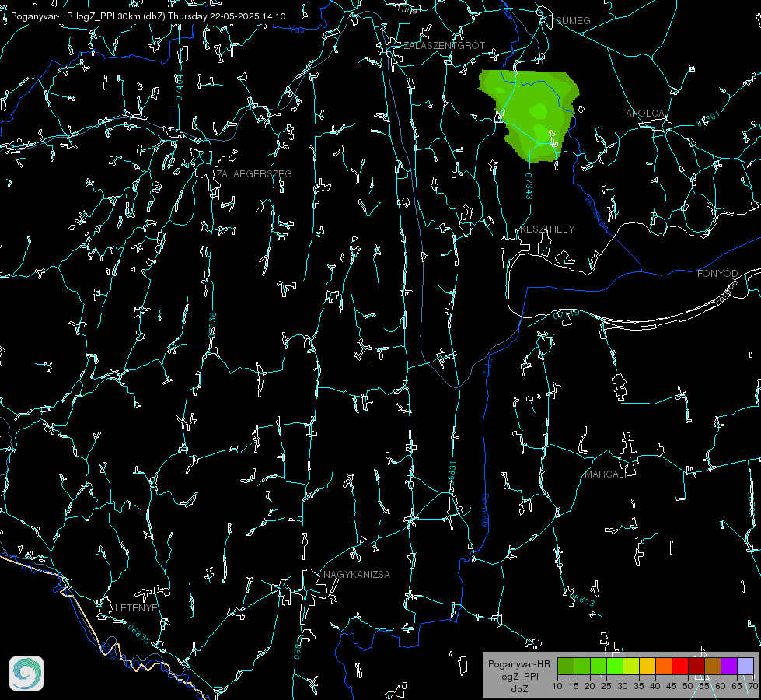Click the LETENYE town label

(x=136, y=607)
